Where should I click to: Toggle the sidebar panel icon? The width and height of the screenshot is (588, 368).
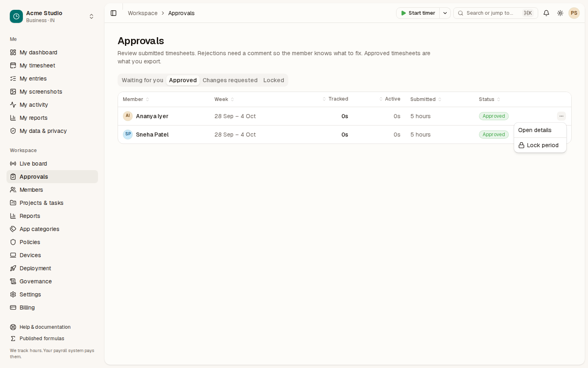click(114, 13)
